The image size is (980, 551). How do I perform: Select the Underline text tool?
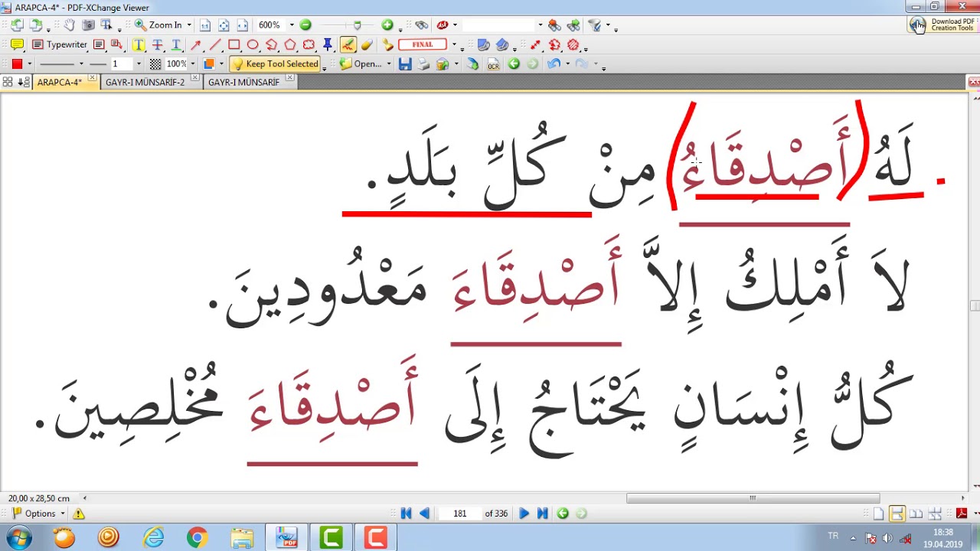point(175,44)
